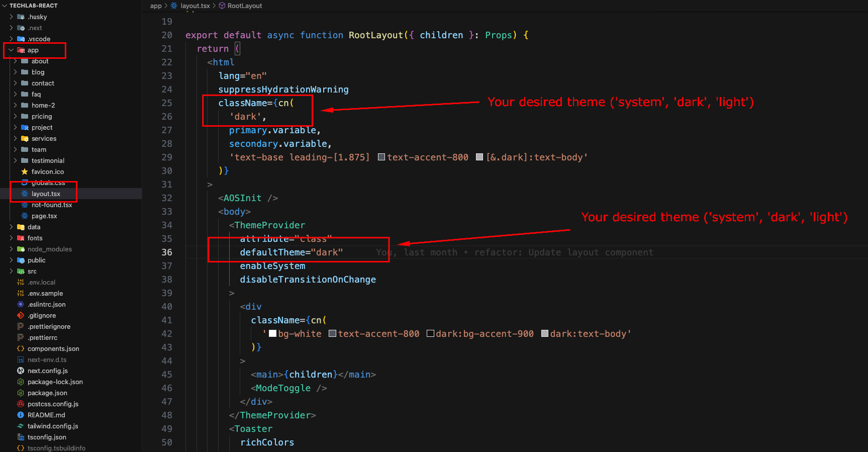Click dark:bg-accent-900 color swatch on line 42

[430, 333]
